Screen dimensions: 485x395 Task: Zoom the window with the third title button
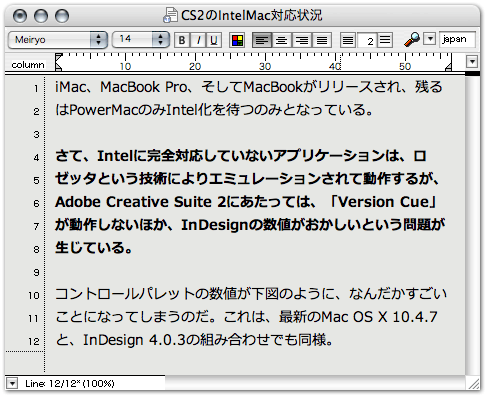click(x=62, y=16)
